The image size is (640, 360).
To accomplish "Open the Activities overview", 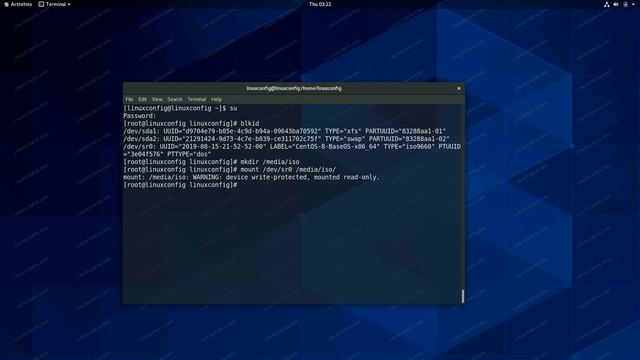I will pos(18,4).
